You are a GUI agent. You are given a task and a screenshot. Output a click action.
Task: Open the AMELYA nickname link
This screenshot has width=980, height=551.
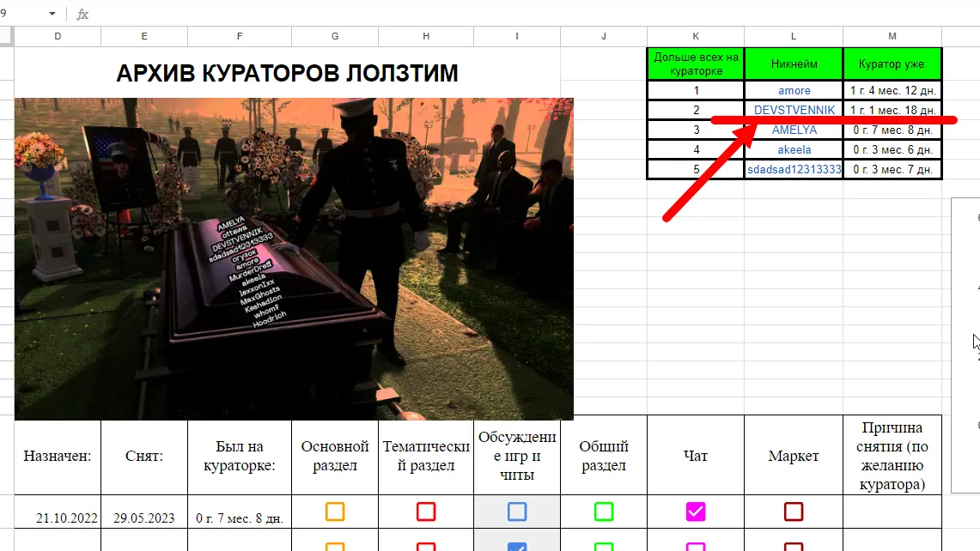pos(794,130)
